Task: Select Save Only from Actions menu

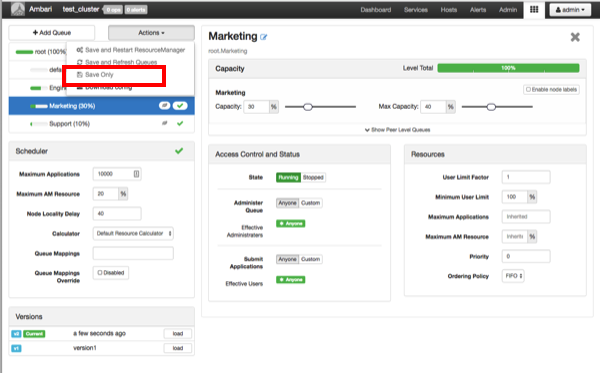Action: click(99, 75)
